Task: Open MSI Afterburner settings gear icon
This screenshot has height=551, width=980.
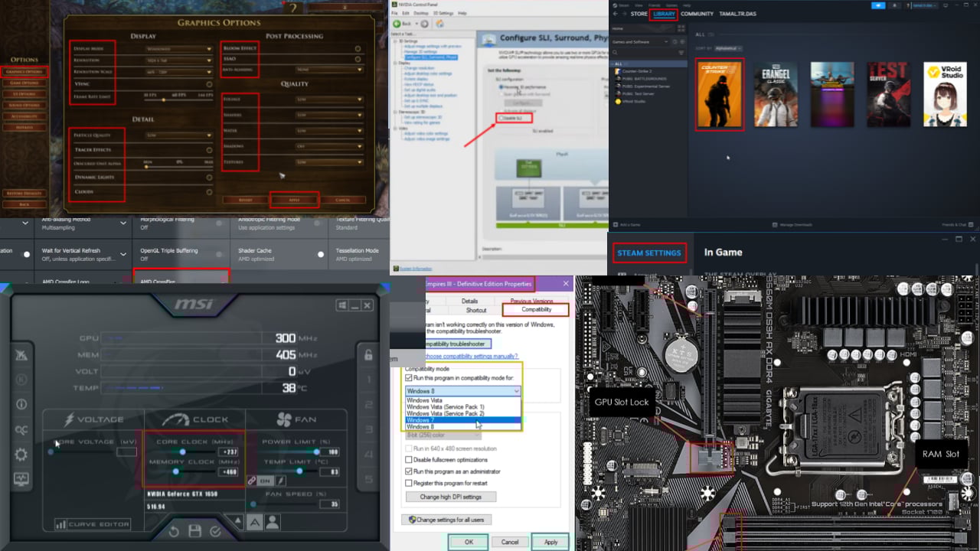Action: tap(21, 455)
